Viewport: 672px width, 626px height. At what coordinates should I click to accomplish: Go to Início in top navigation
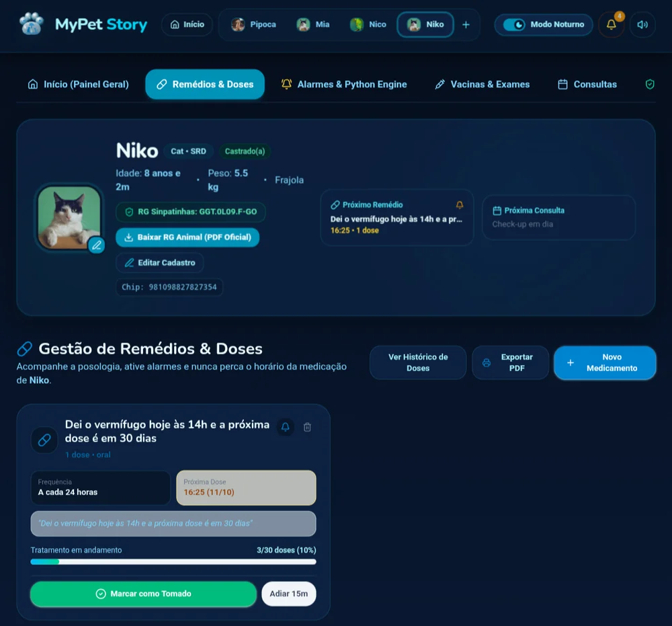point(187,24)
